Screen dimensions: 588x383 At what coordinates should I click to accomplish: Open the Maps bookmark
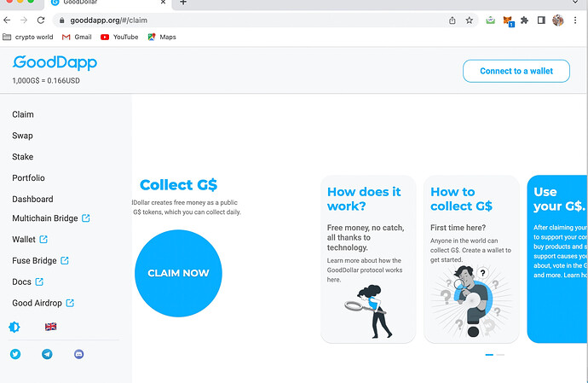[x=162, y=37]
